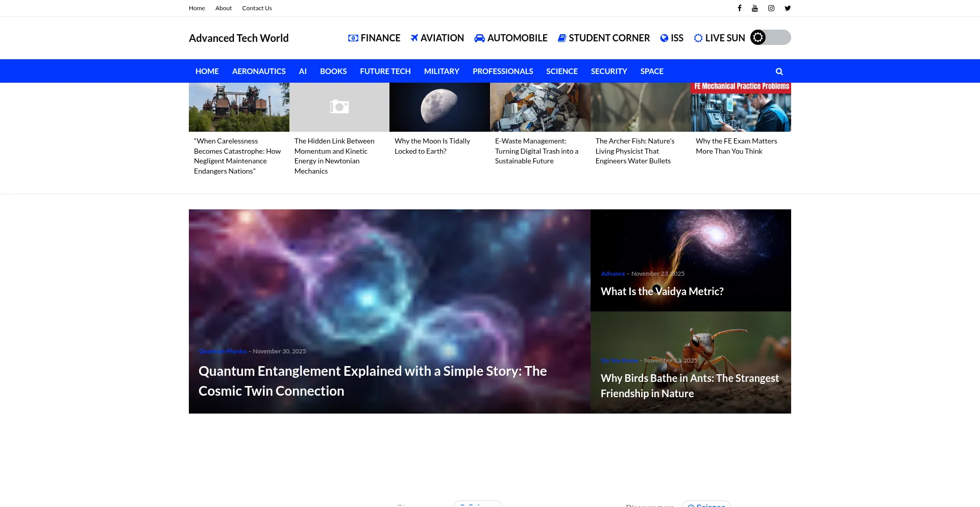Open the AERONAUTICS menu item
Image resolution: width=980 pixels, height=507 pixels.
click(x=259, y=71)
